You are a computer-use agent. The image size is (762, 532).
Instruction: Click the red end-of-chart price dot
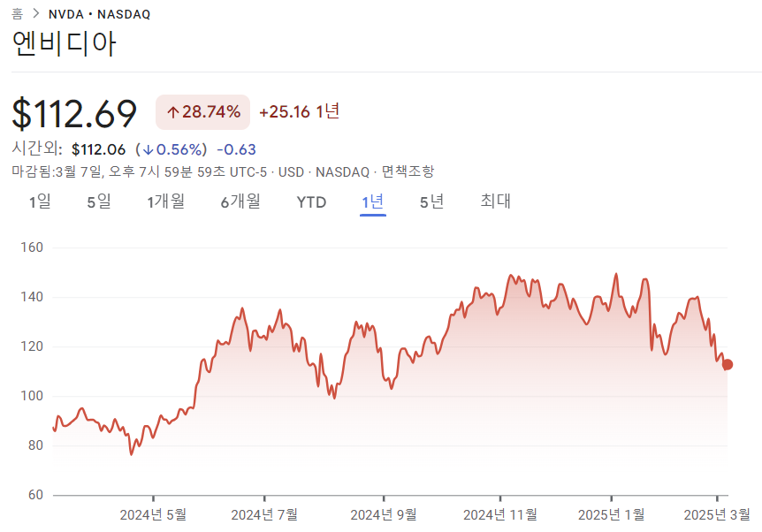tap(727, 364)
